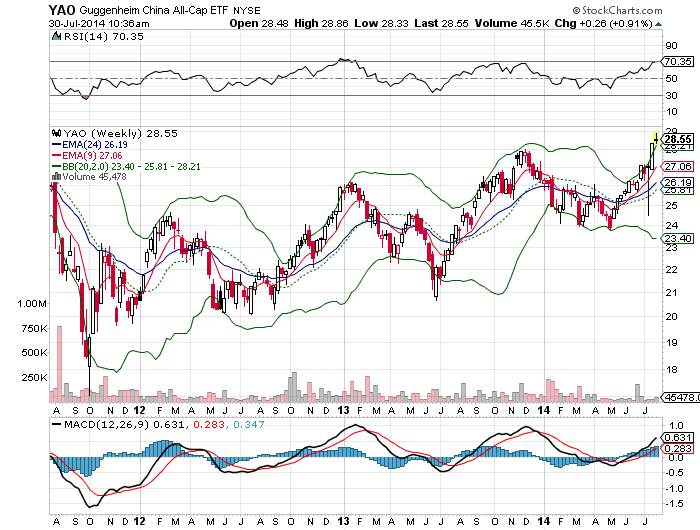Screen dimensions: 700x530
Task: Click the 'Open 28.48' value
Action: [x=259, y=23]
